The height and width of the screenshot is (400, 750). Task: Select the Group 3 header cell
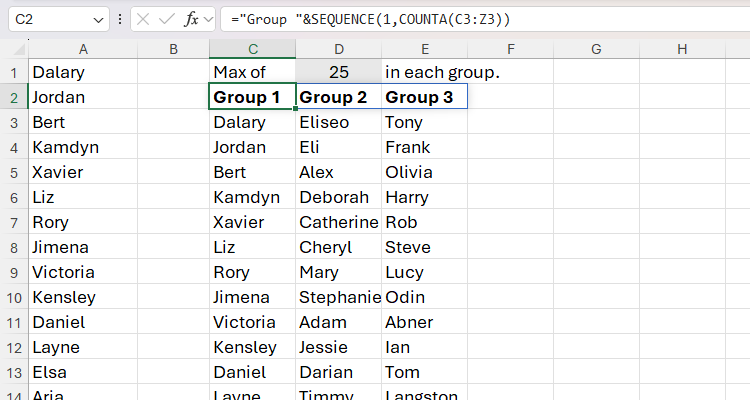coord(424,97)
